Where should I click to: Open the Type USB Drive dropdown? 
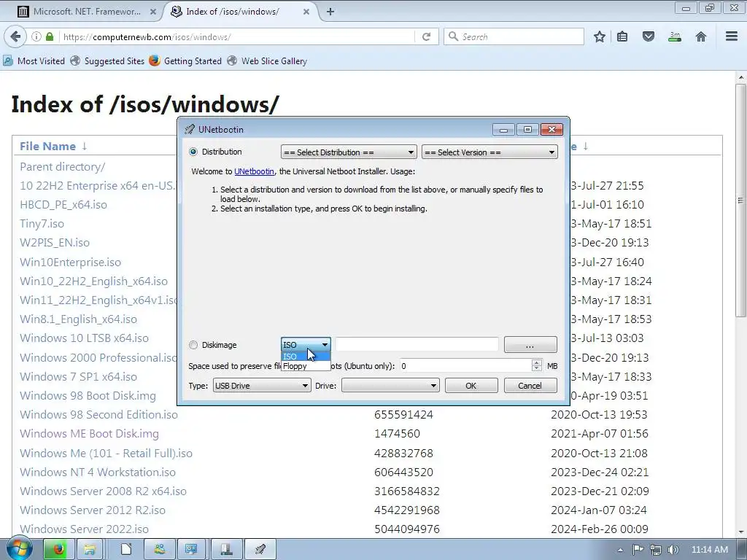262,386
